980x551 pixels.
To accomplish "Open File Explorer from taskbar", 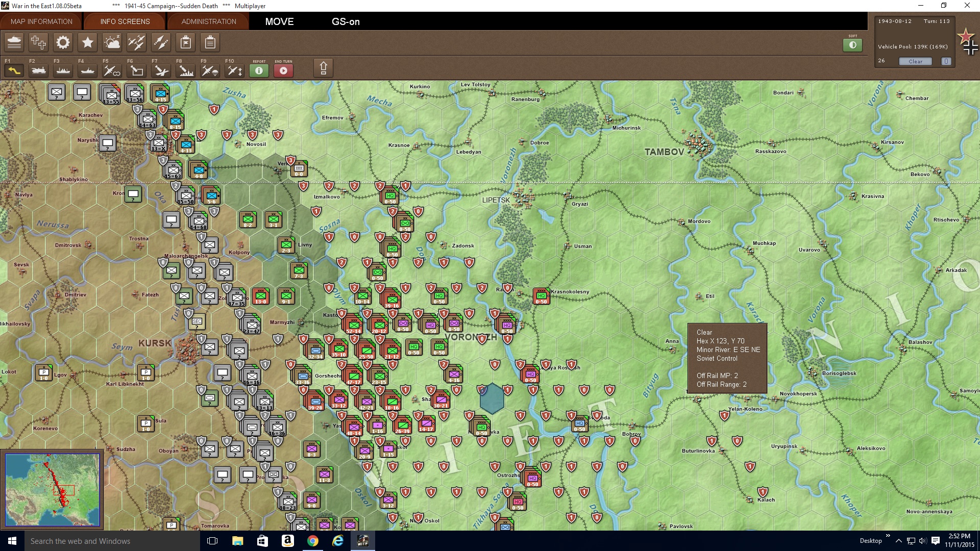I will (237, 541).
